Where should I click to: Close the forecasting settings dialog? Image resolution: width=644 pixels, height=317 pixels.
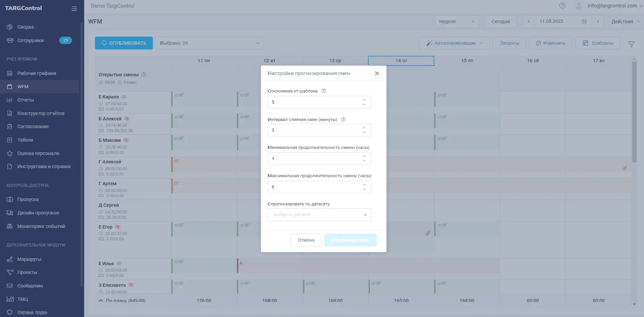(377, 73)
